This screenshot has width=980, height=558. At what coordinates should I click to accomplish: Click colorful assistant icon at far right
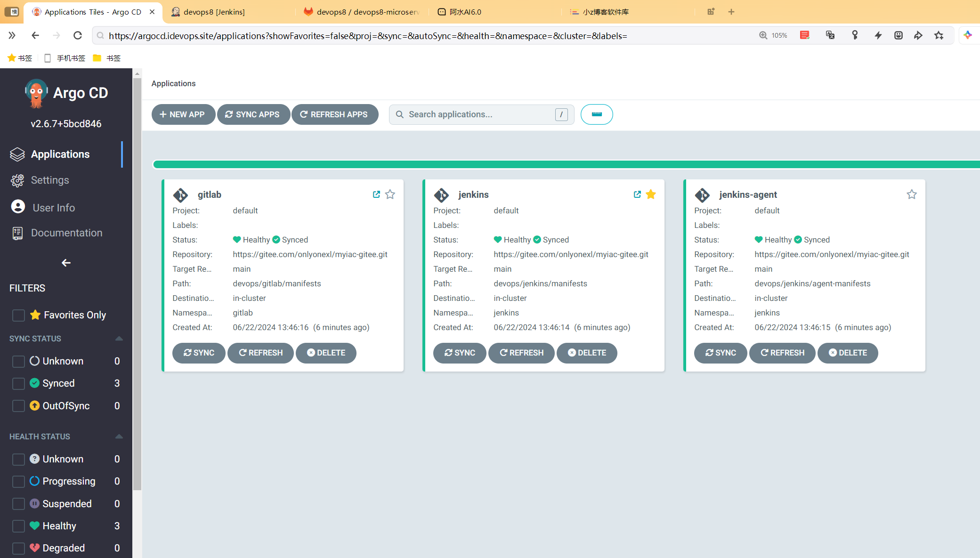click(968, 35)
